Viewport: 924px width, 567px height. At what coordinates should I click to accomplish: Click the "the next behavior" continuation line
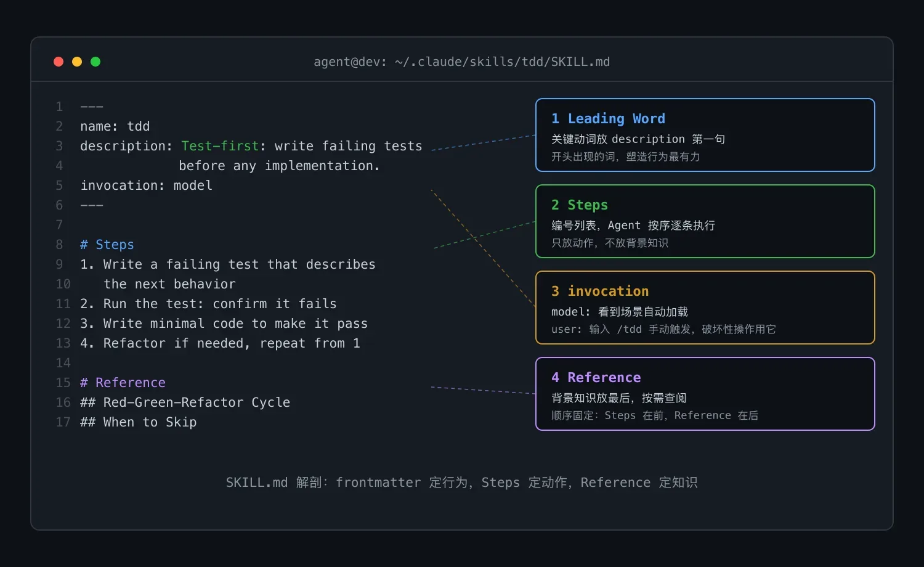coord(169,284)
